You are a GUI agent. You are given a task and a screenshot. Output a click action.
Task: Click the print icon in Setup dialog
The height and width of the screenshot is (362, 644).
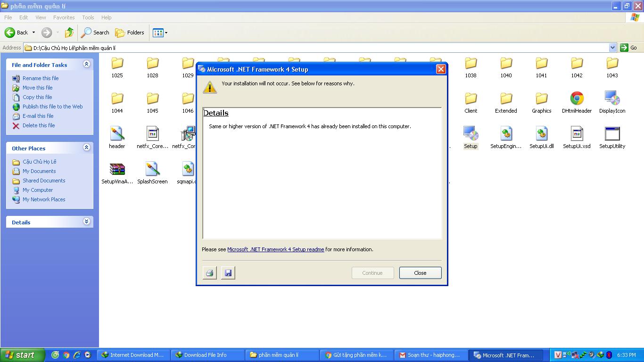click(210, 273)
